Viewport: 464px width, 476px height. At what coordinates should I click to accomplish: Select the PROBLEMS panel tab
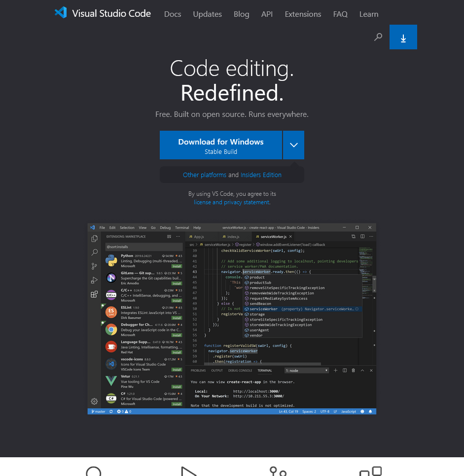tap(198, 370)
